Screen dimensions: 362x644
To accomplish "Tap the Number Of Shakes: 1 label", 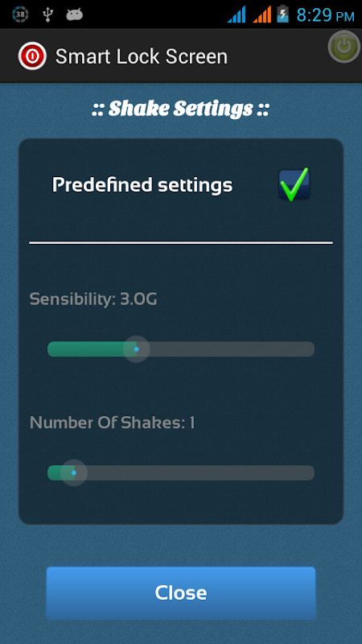I will (112, 423).
